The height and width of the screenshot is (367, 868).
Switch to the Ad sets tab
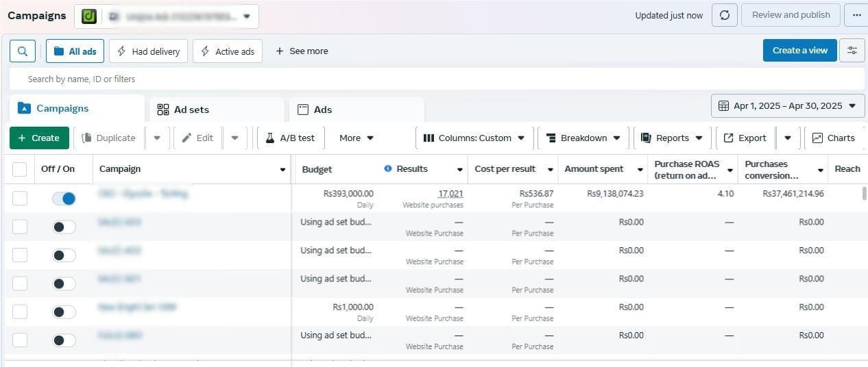tap(215, 110)
